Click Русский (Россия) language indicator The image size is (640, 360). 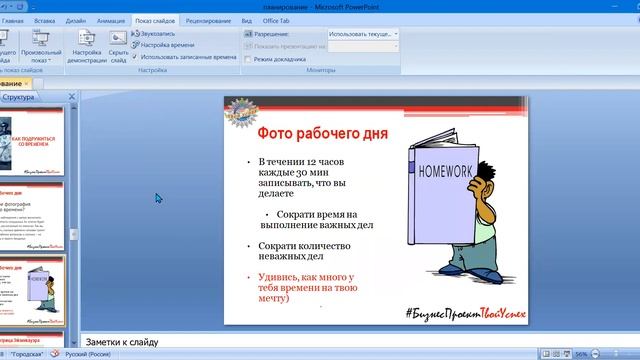[x=88, y=354]
